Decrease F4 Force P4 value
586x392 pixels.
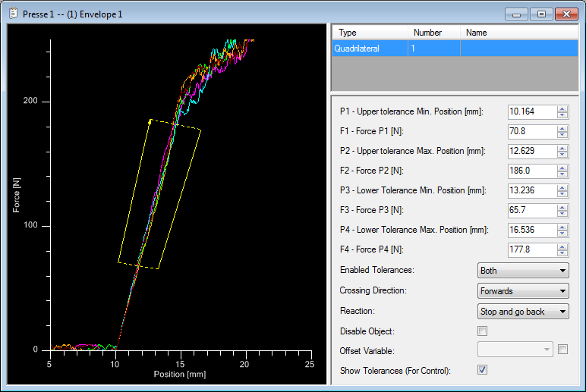[562, 252]
